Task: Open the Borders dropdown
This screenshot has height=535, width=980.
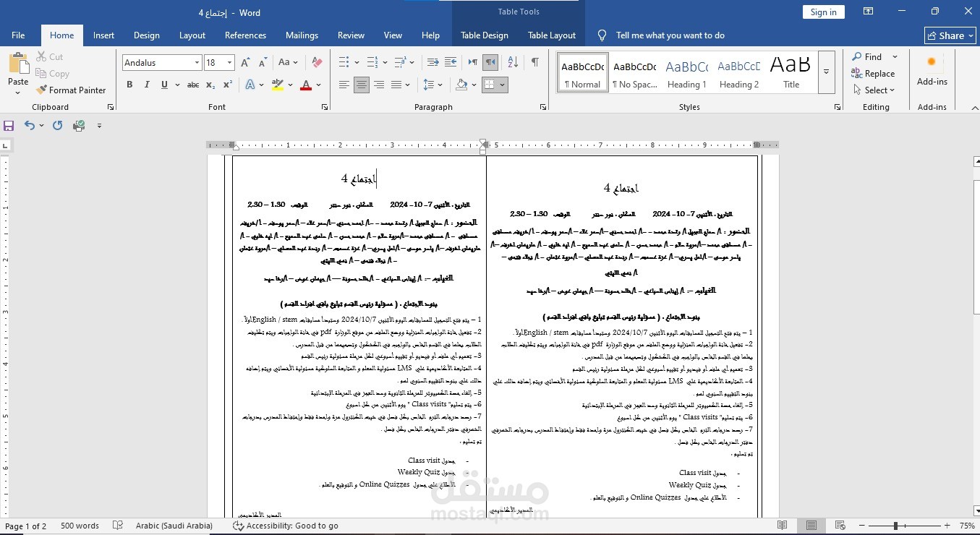Action: click(x=503, y=85)
